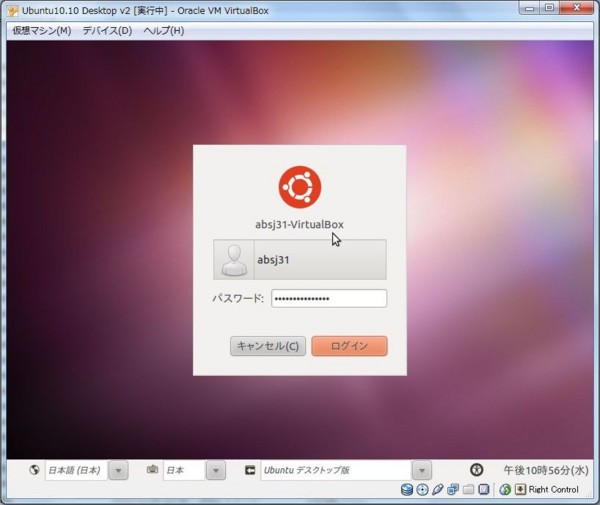
Task: Click VirtualBox mouse integration status icon
Action: pos(505,490)
